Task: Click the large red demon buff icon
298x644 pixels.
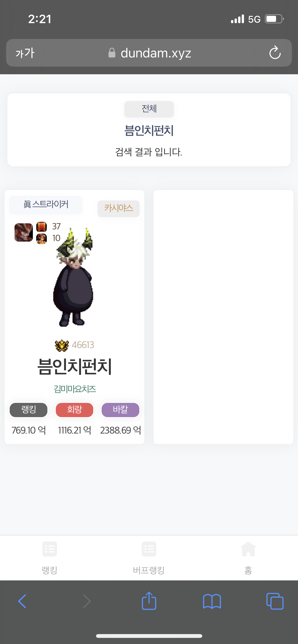Action: pyautogui.click(x=24, y=232)
